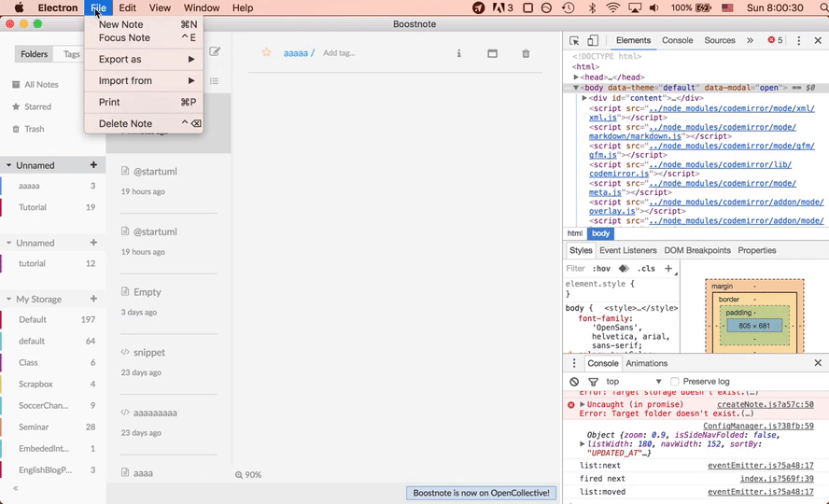The width and height of the screenshot is (829, 504).
Task: Collapse the side navigation chevron
Action: (16, 488)
